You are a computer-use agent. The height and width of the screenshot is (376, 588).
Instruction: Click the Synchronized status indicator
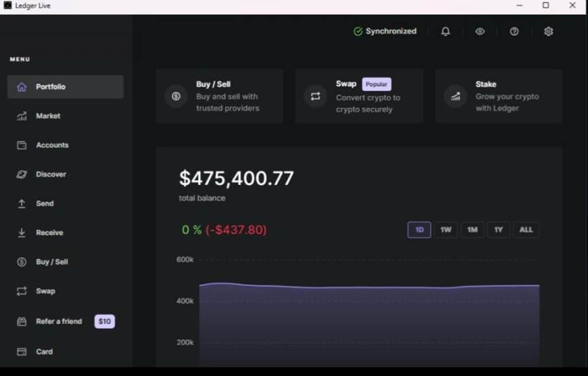(385, 31)
